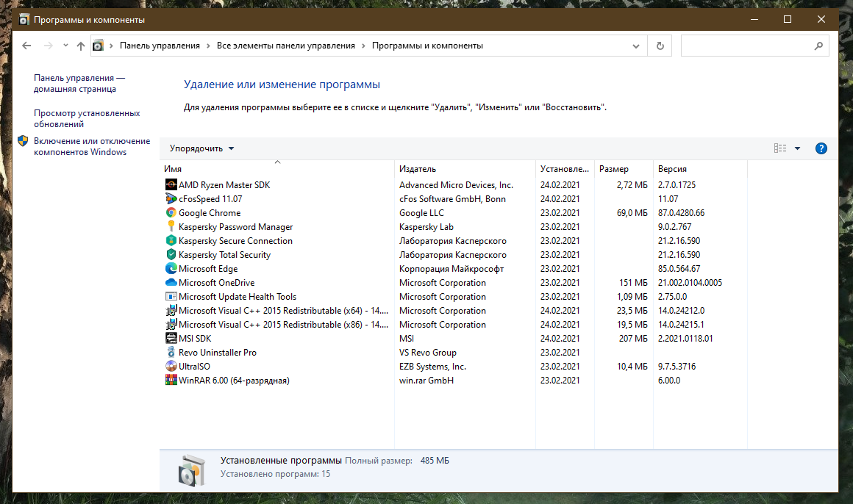
Task: Click the Microsoft Update Health Tools icon
Action: pyautogui.click(x=171, y=297)
